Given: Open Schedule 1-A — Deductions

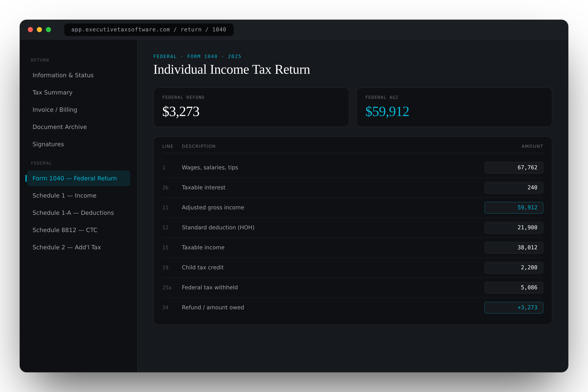Looking at the screenshot, I should (x=79, y=213).
